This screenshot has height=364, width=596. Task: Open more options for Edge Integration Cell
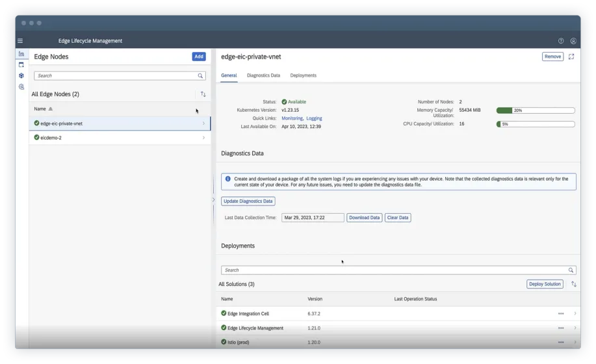(561, 313)
